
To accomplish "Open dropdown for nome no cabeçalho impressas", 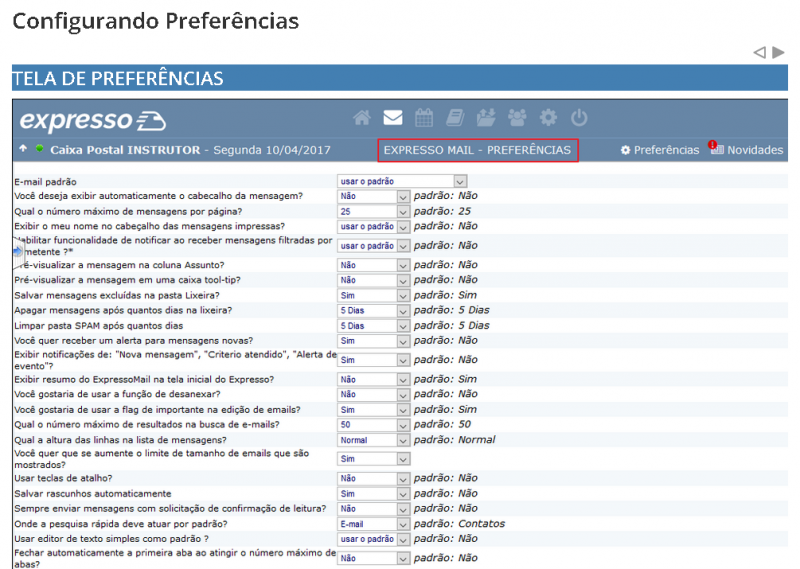I will coord(373,227).
